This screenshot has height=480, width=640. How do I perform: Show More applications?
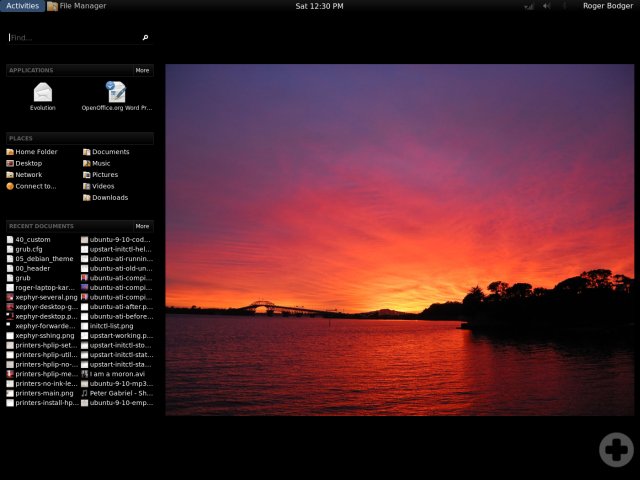click(x=142, y=70)
